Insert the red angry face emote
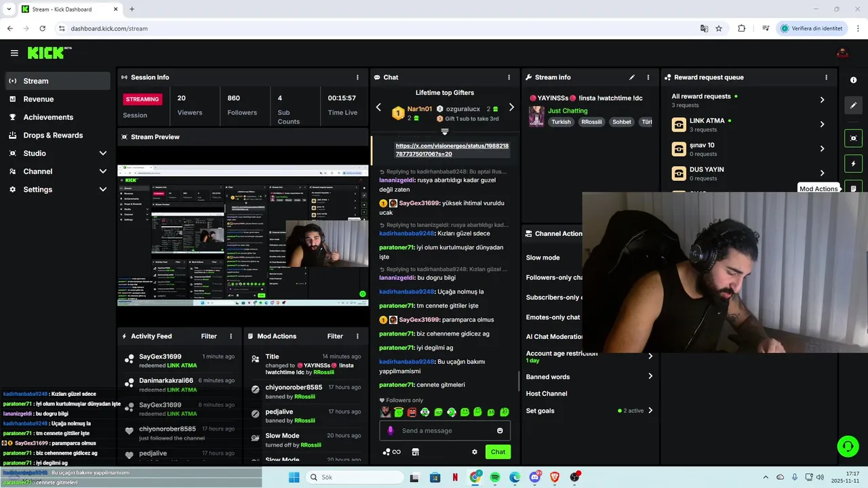This screenshot has width=868, height=488. (x=412, y=412)
